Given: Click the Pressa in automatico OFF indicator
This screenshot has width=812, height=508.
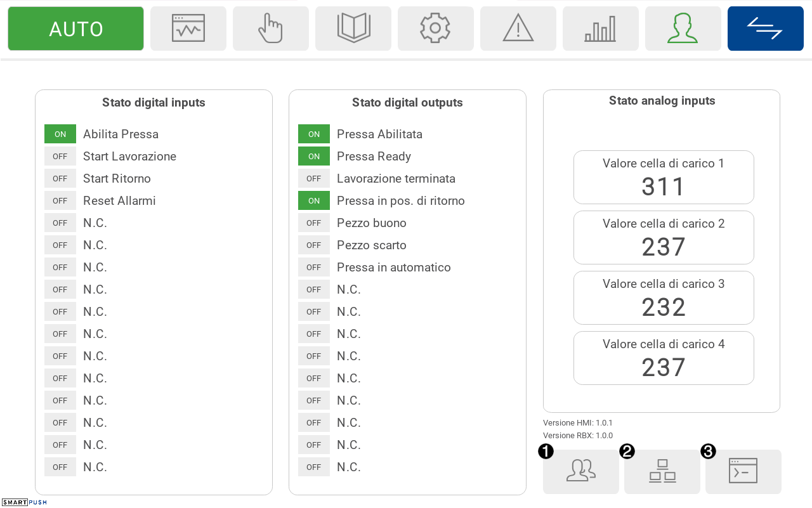Looking at the screenshot, I should 314,267.
